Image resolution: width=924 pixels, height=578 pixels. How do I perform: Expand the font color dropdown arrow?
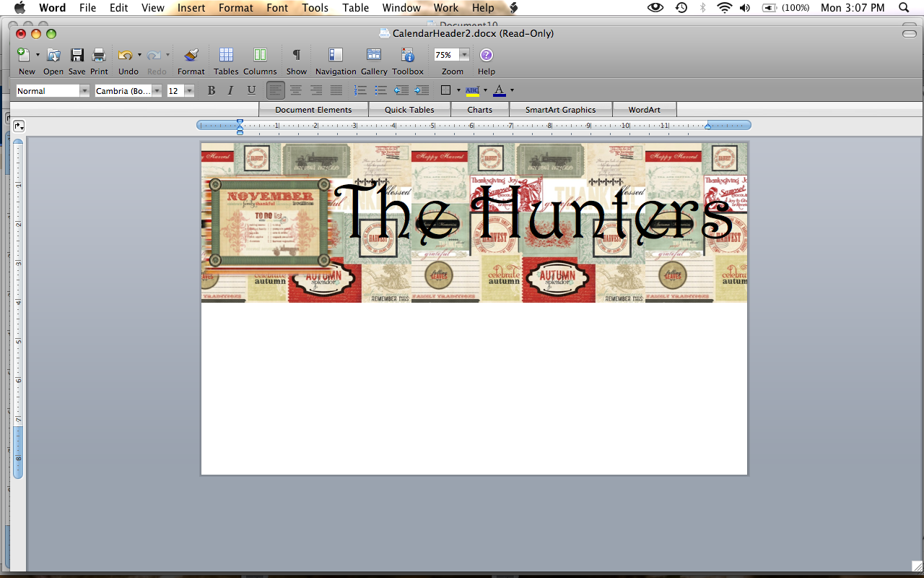(512, 90)
